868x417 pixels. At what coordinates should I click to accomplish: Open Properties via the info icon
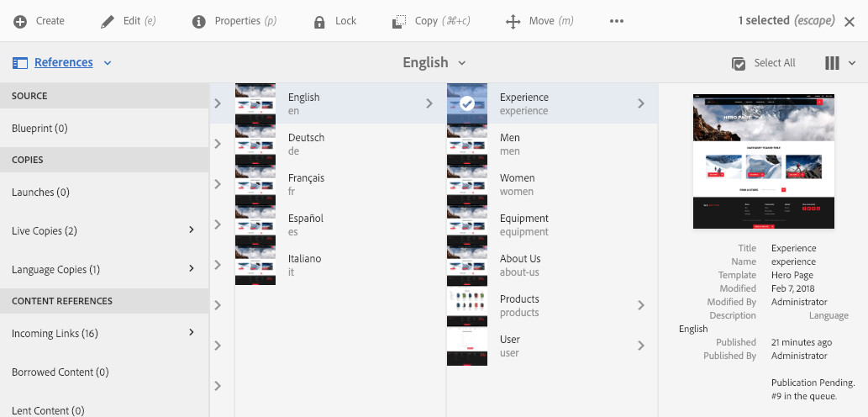coord(199,22)
